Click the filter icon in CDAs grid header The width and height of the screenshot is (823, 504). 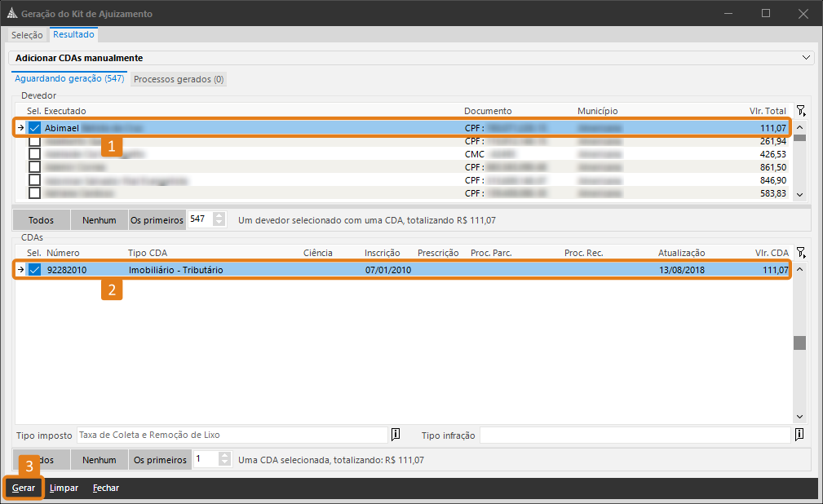tap(800, 253)
